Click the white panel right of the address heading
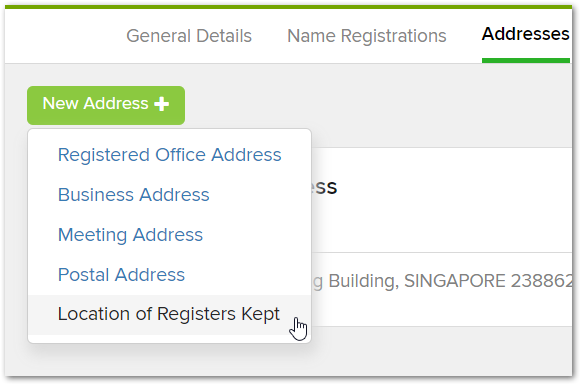The height and width of the screenshot is (385, 581). 454,200
